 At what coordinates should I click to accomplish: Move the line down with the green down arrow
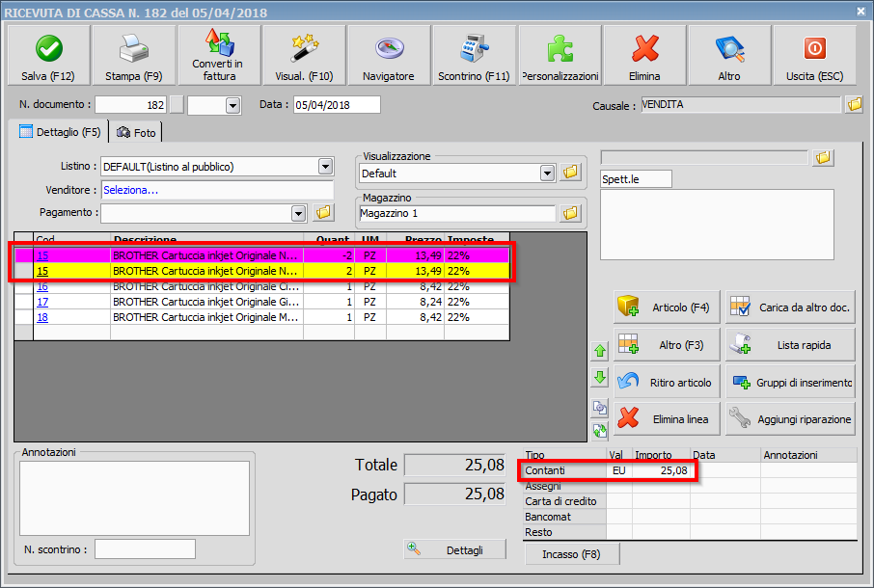coord(600,378)
